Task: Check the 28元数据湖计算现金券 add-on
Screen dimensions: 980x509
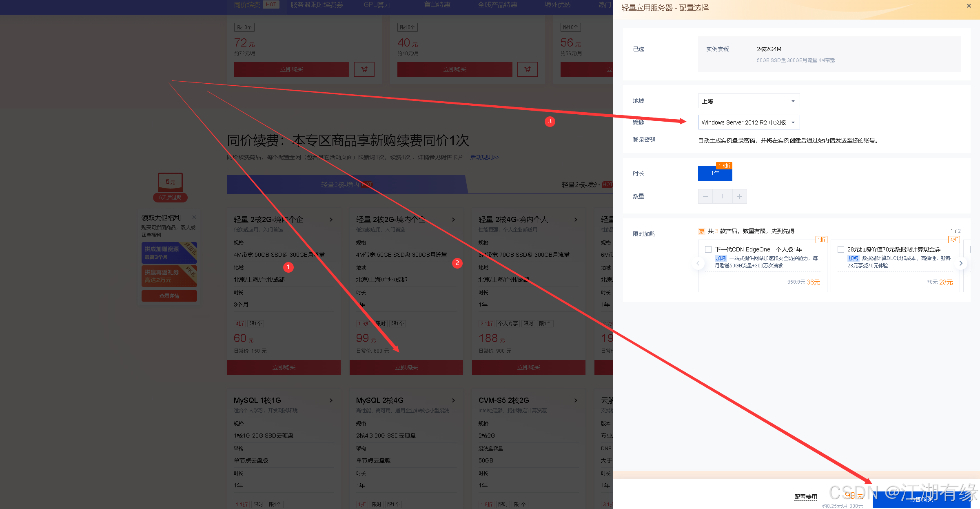Action: pos(841,249)
